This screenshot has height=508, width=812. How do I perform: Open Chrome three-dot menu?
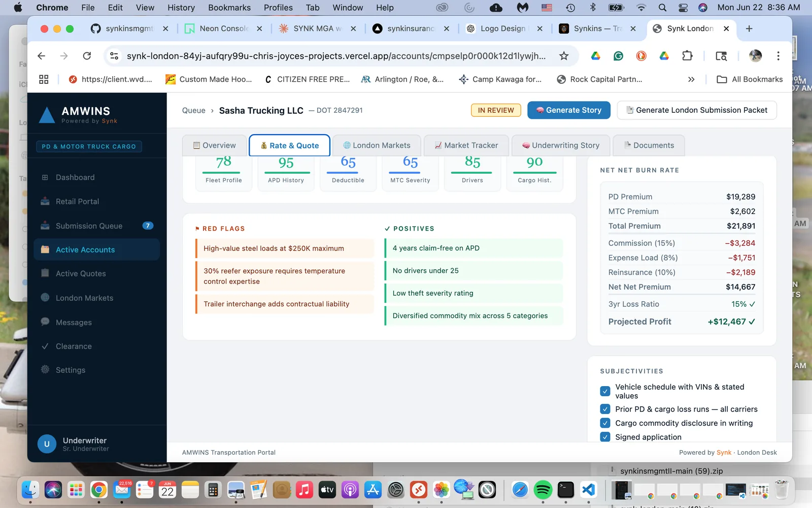coord(778,56)
